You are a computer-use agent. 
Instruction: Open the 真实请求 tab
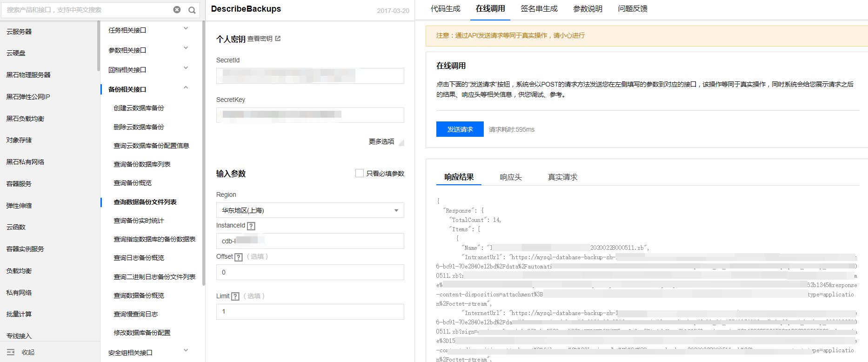(562, 177)
